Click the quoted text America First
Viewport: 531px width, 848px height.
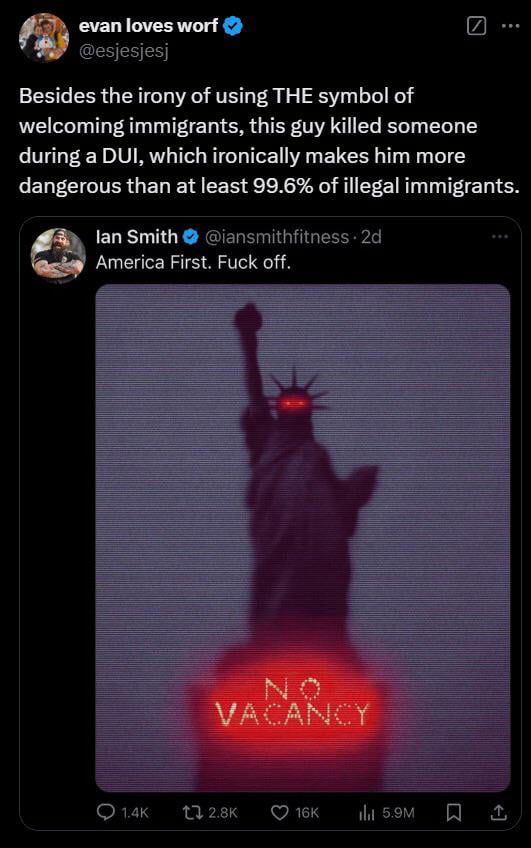point(154,262)
